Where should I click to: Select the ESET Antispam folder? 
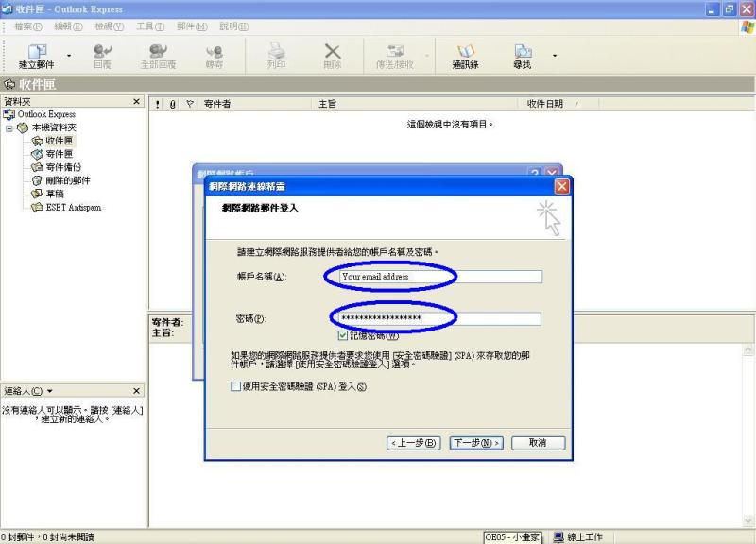72,207
